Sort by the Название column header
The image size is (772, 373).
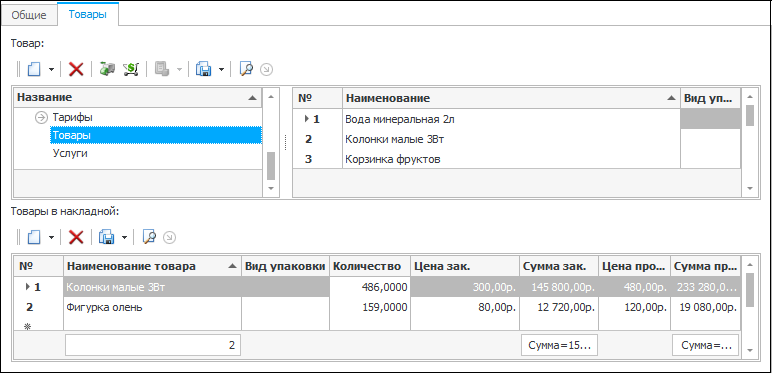click(138, 97)
